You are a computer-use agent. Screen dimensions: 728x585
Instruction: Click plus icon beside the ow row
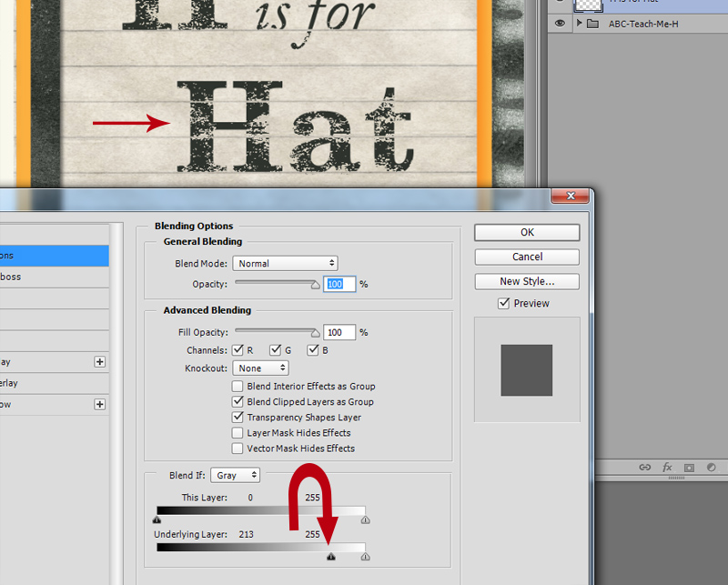point(99,404)
